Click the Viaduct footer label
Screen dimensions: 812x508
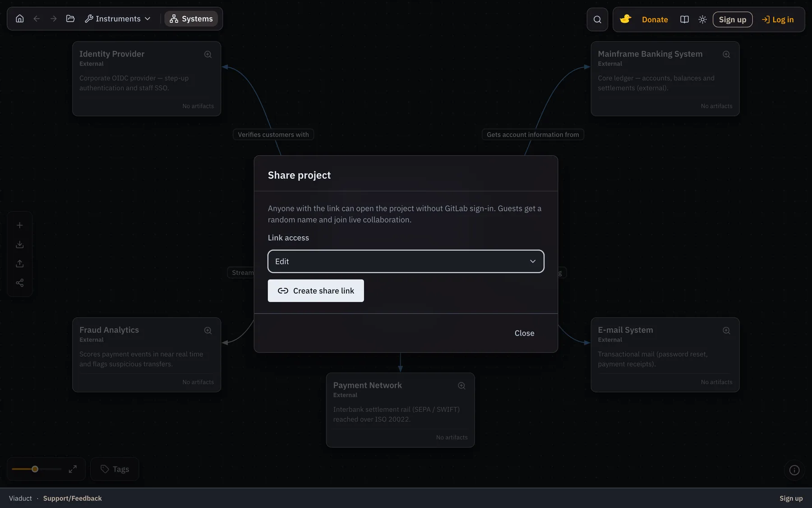click(20, 499)
